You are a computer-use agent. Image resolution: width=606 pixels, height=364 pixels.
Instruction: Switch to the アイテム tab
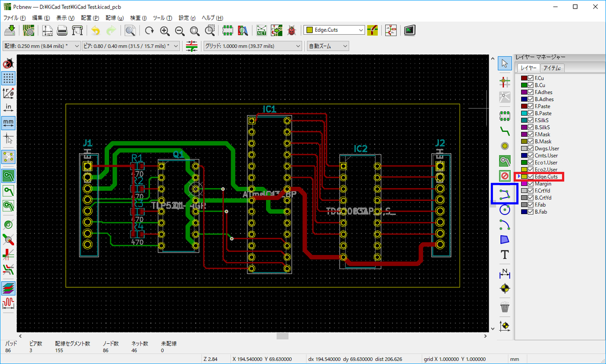552,68
